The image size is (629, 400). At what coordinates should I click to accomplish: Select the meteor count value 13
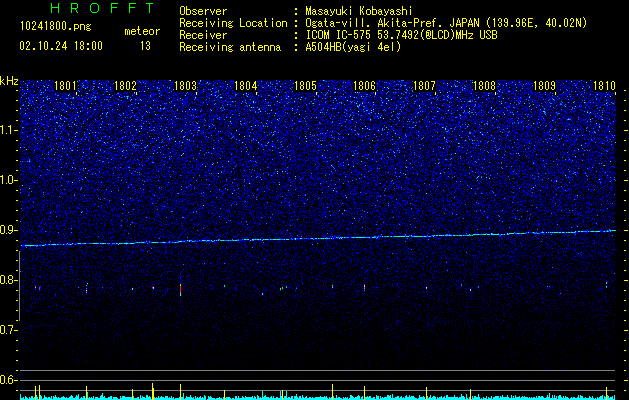coord(145,46)
